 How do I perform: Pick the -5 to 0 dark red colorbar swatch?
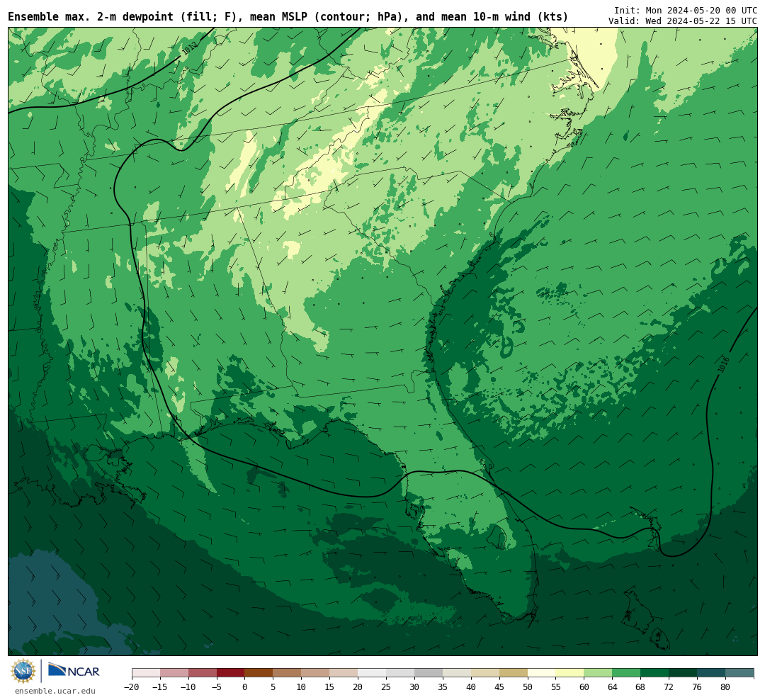(x=231, y=673)
